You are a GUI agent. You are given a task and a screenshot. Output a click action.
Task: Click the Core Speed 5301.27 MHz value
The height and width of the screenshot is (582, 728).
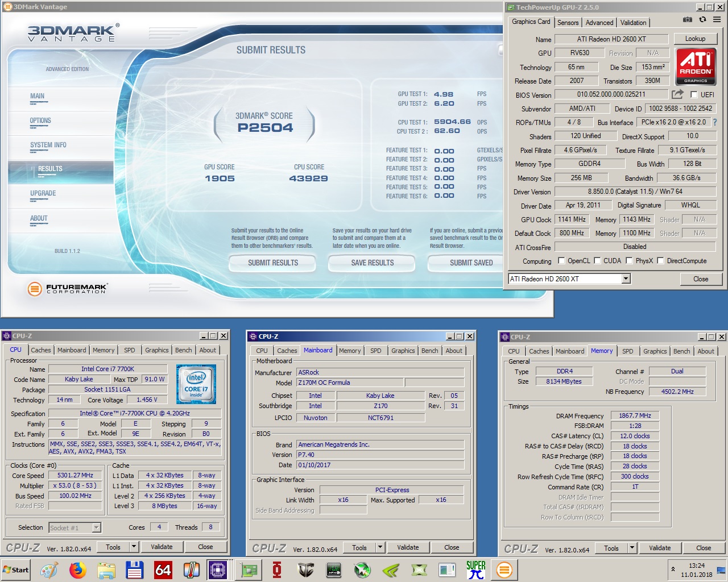point(75,476)
